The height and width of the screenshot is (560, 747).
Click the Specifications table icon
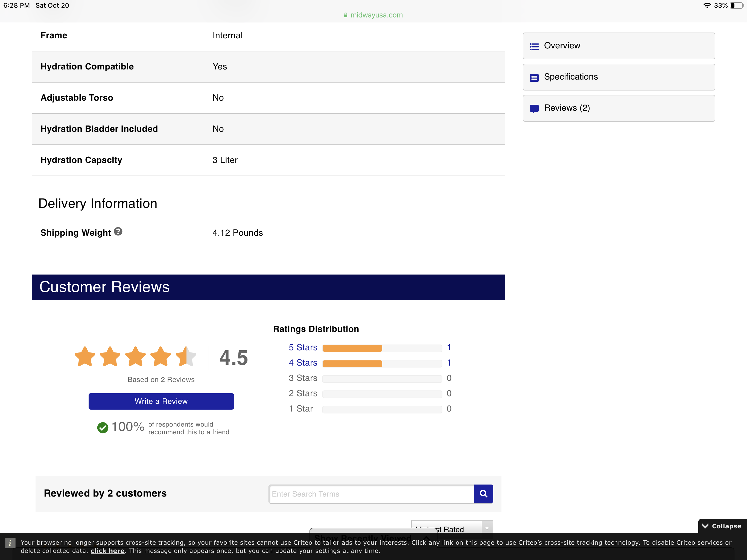534,78
